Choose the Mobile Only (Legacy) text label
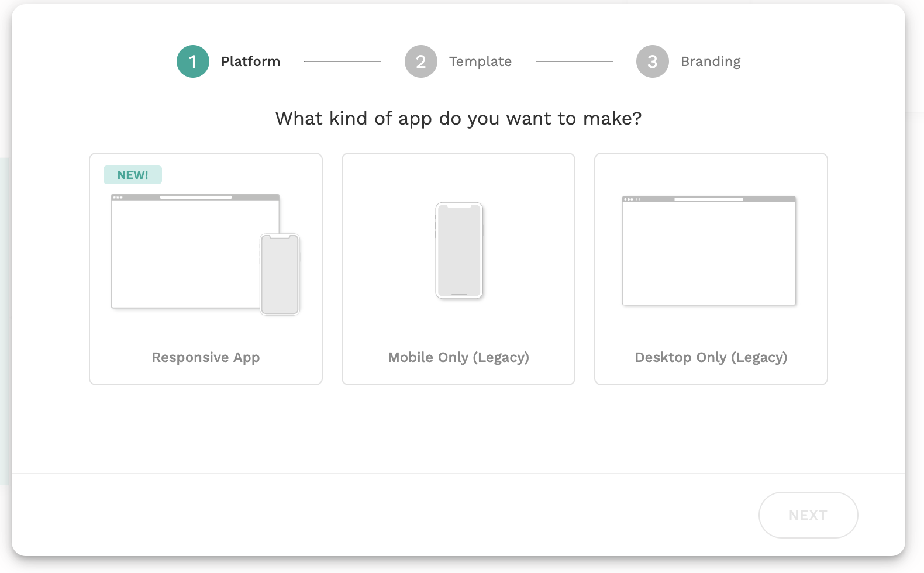Image resolution: width=924 pixels, height=573 pixels. [x=458, y=357]
